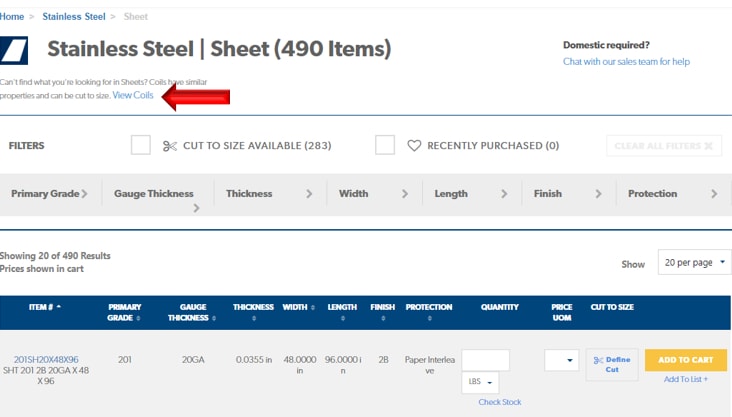
Task: Click the company logo icon beside title
Action: [x=15, y=50]
